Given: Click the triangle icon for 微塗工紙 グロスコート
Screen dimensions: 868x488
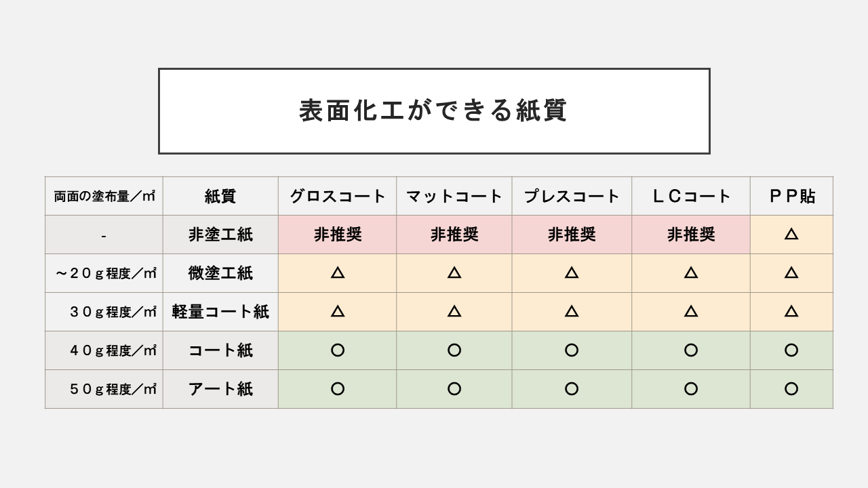Looking at the screenshot, I should [x=338, y=273].
